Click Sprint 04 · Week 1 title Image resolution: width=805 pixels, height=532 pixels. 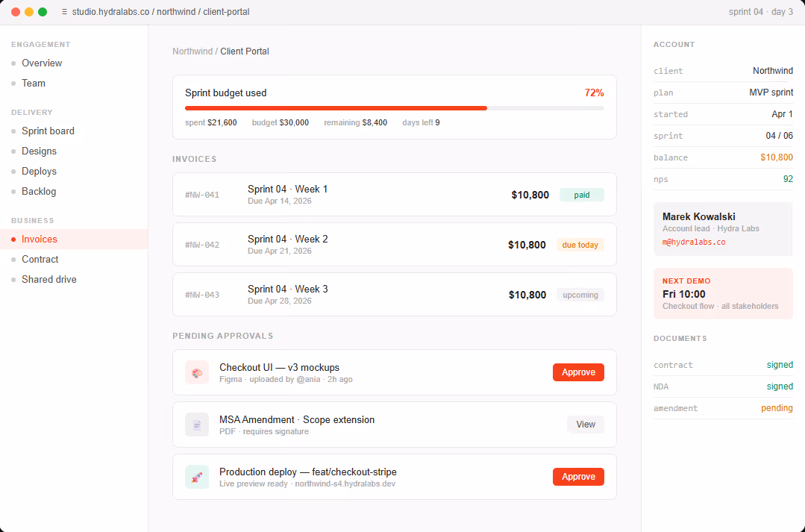pos(287,189)
